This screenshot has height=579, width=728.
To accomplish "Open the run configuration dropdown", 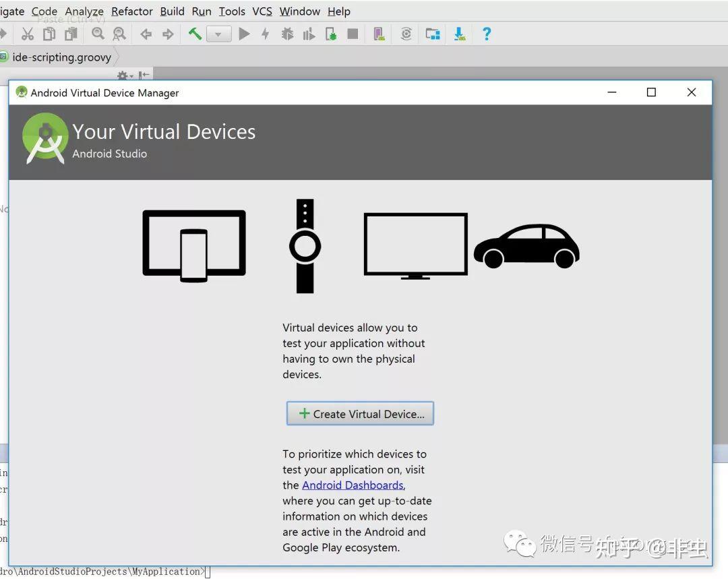I will (x=218, y=34).
